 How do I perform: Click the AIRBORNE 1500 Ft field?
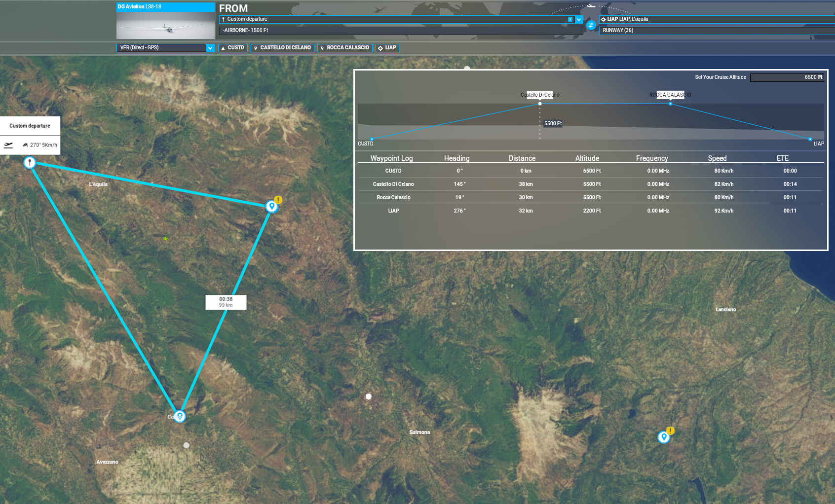(x=401, y=31)
